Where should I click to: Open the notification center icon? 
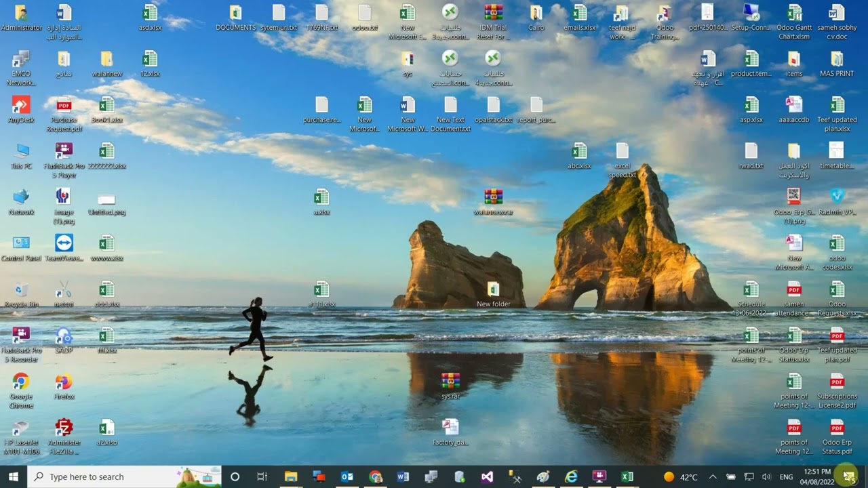848,476
